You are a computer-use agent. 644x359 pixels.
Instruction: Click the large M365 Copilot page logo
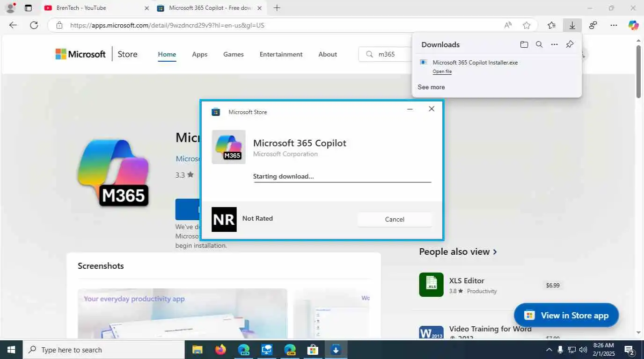113,172
